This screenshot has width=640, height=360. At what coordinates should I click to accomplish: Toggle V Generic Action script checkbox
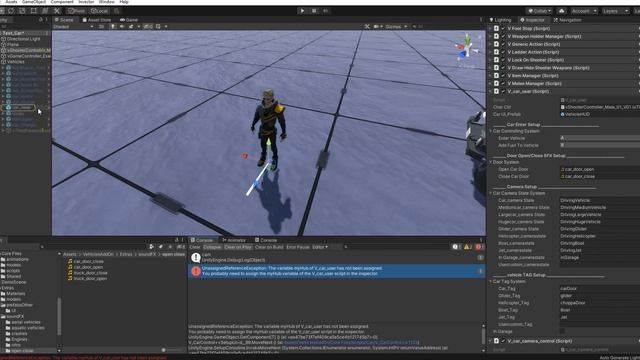pyautogui.click(x=503, y=44)
